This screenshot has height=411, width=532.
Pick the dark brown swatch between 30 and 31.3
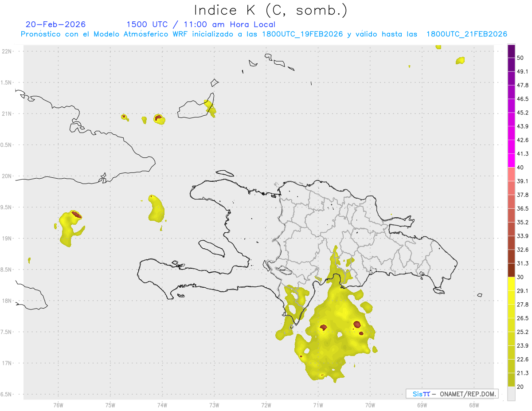511,270
